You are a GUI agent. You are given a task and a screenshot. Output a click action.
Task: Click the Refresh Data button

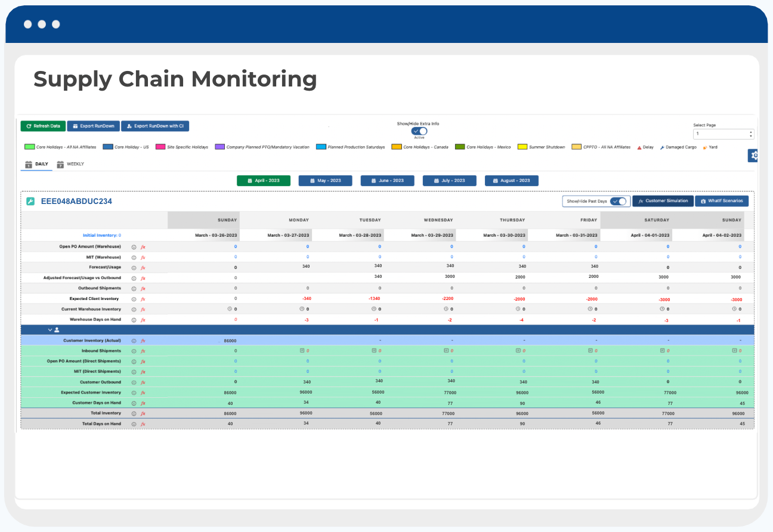click(x=43, y=126)
